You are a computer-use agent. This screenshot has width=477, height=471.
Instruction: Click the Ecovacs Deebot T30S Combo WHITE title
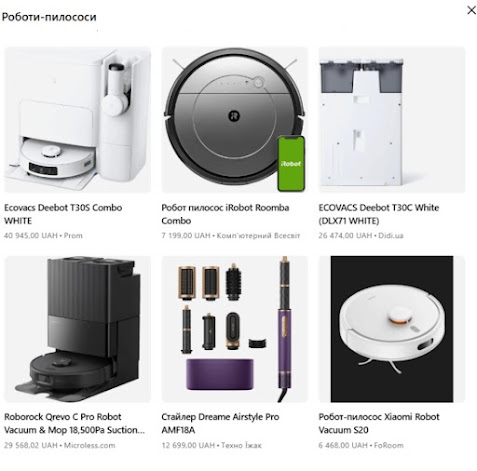(63, 214)
